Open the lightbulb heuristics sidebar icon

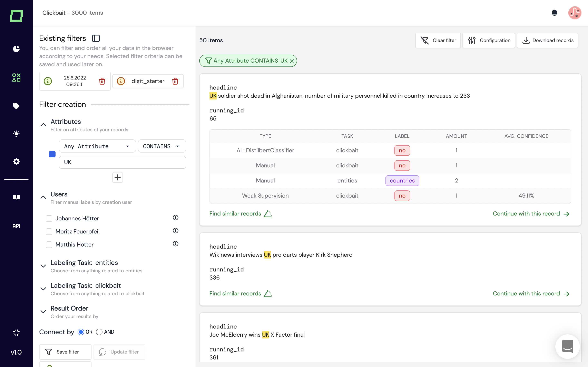tap(16, 134)
